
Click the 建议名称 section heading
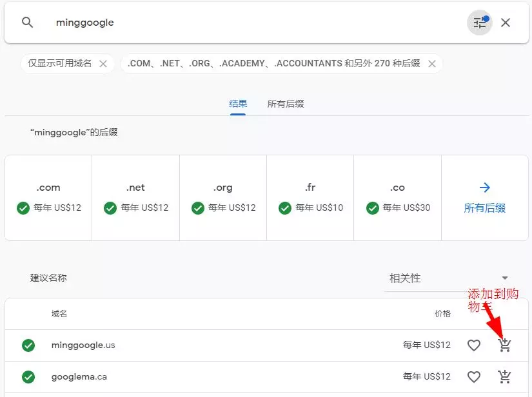click(x=48, y=278)
